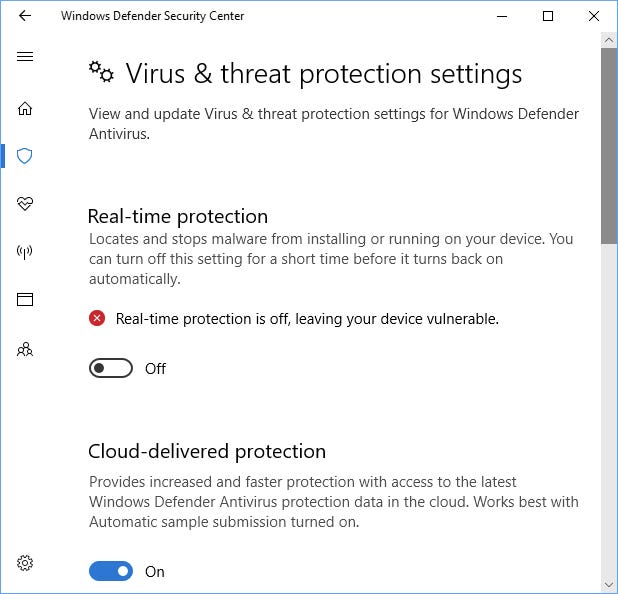618x594 pixels.
Task: Go to Home in sidebar
Action: click(25, 108)
